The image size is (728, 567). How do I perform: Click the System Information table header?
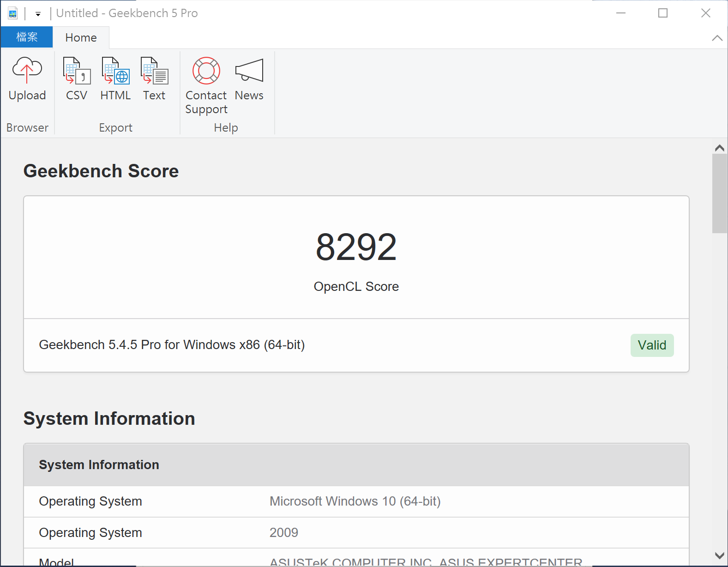(x=99, y=465)
